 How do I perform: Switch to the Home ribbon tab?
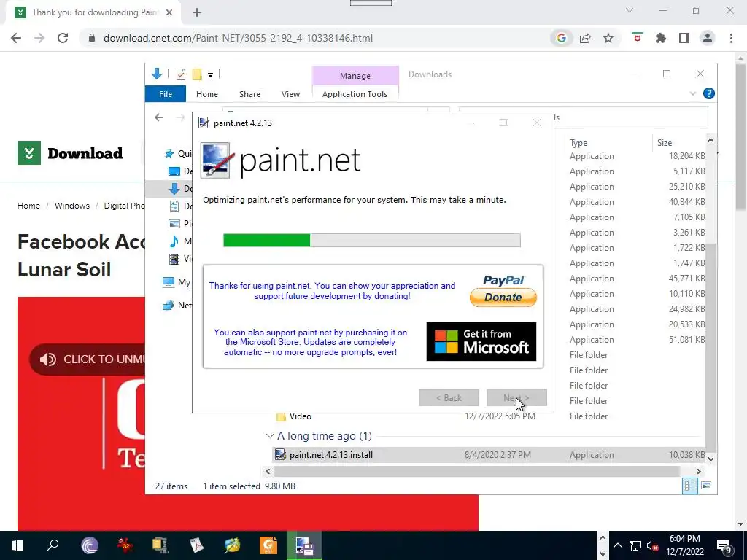206,94
